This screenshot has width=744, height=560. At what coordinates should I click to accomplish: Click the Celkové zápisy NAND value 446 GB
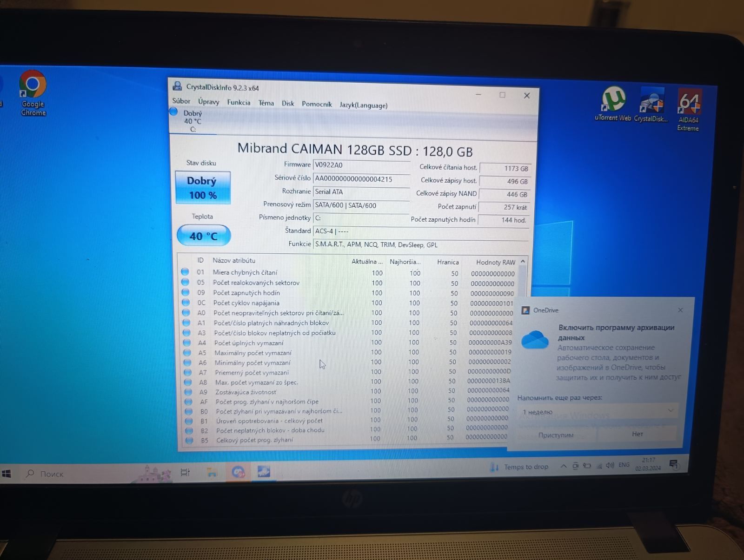(x=505, y=194)
